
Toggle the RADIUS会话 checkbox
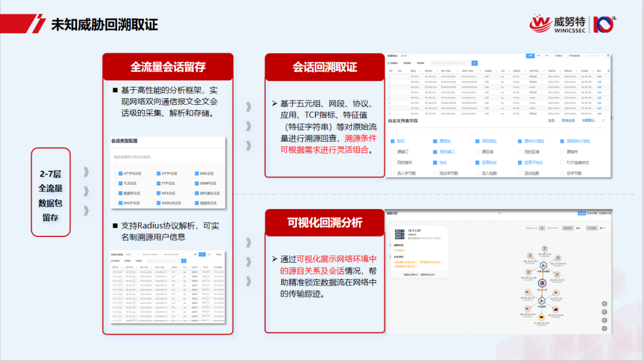click(159, 203)
